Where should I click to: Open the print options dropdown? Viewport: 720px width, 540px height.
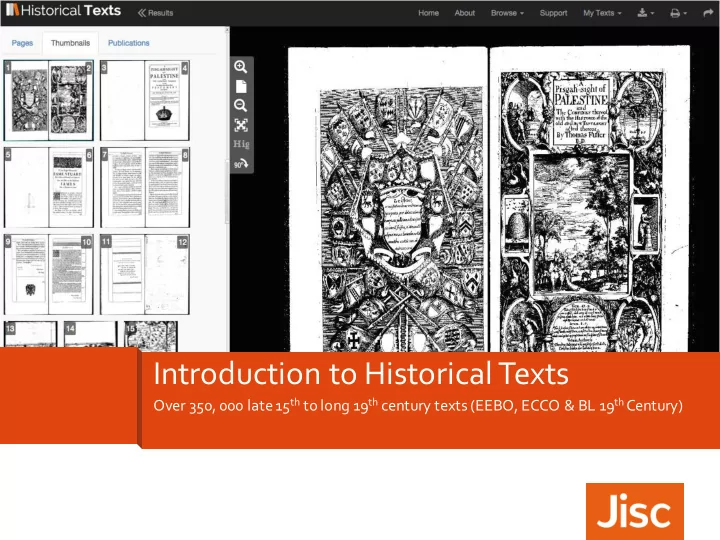[x=678, y=13]
